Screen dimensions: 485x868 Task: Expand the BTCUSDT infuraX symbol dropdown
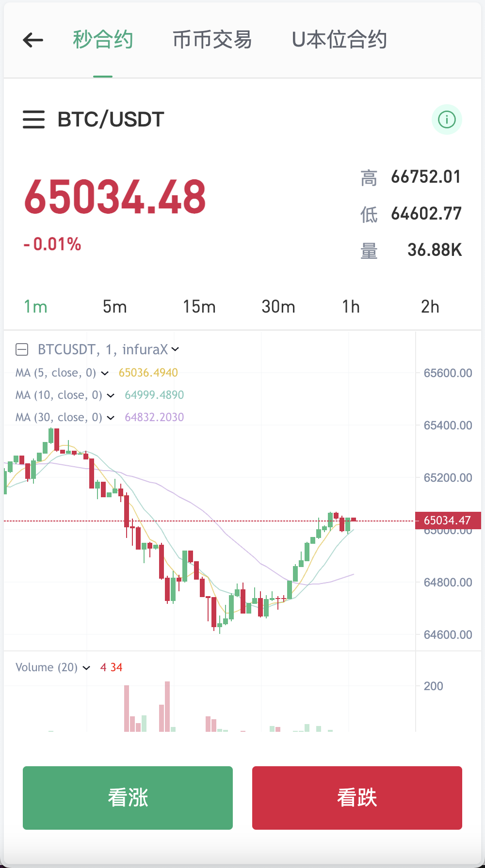pos(176,349)
